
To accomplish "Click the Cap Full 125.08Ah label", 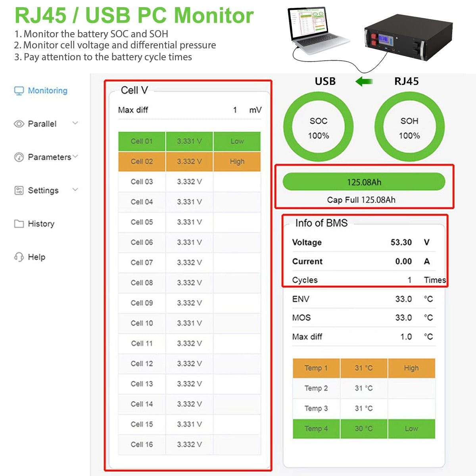I will pyautogui.click(x=362, y=200).
